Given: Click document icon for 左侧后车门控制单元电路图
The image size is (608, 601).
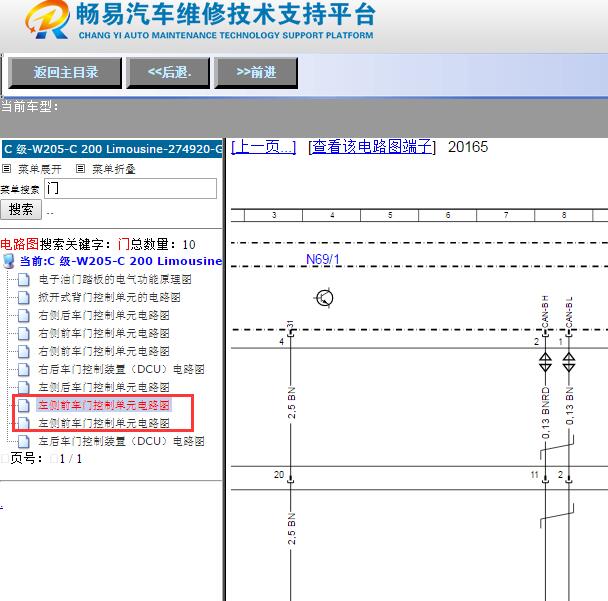Looking at the screenshot, I should pos(24,387).
